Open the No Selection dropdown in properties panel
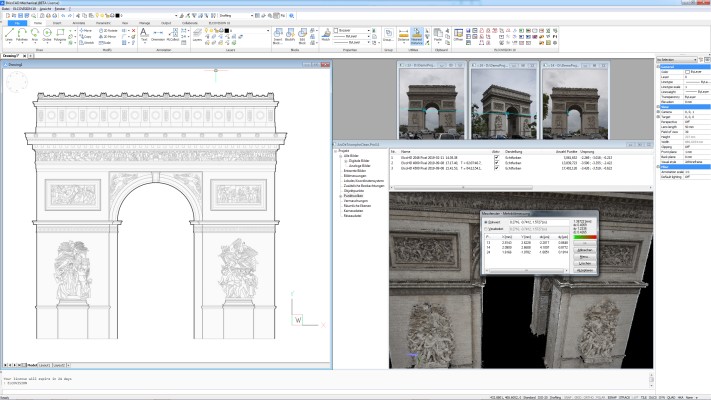 pyautogui.click(x=677, y=59)
